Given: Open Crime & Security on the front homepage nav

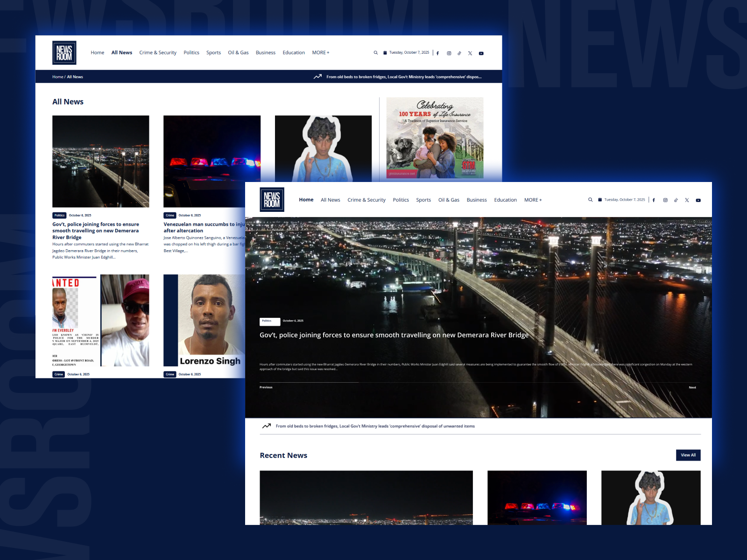Looking at the screenshot, I should coord(366,200).
